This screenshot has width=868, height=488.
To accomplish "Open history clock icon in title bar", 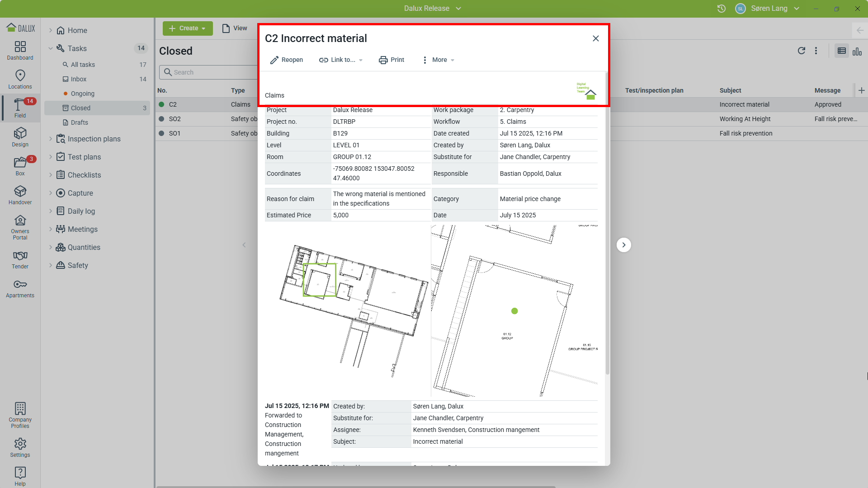I will (721, 9).
